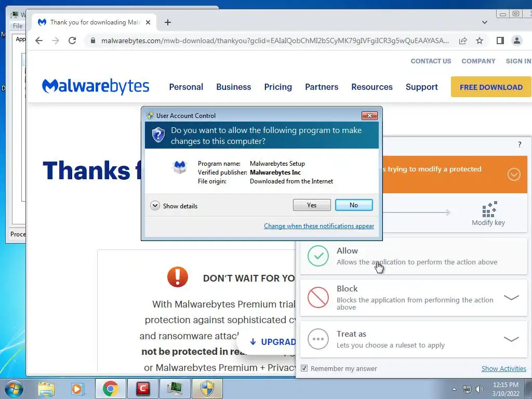Open Chrome profile avatar
The image size is (532, 399).
517,41
